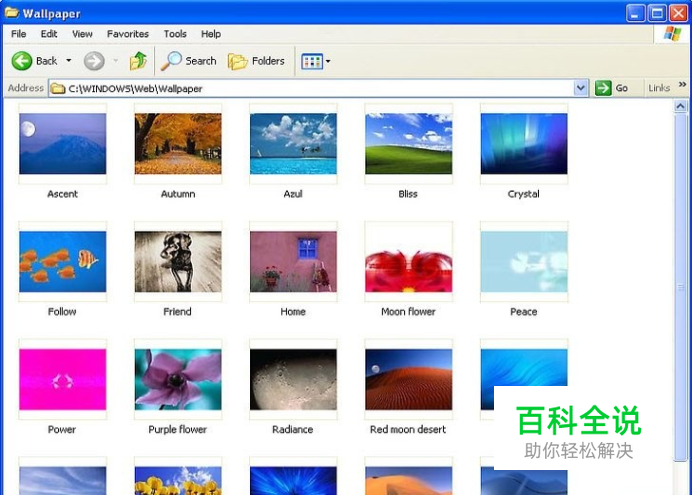The image size is (692, 495).
Task: Click the folder icon in address bar
Action: tap(58, 88)
